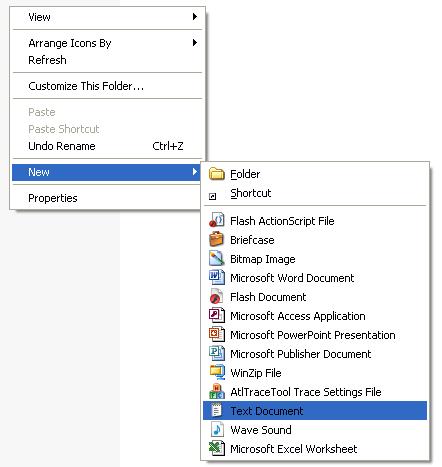Click the Microsoft Word Document icon

coord(217,277)
